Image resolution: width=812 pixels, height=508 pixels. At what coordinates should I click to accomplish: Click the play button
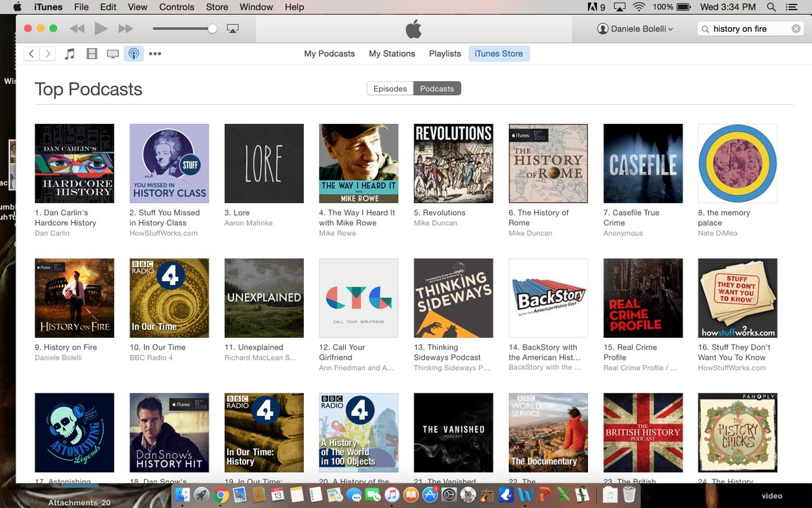coord(101,28)
